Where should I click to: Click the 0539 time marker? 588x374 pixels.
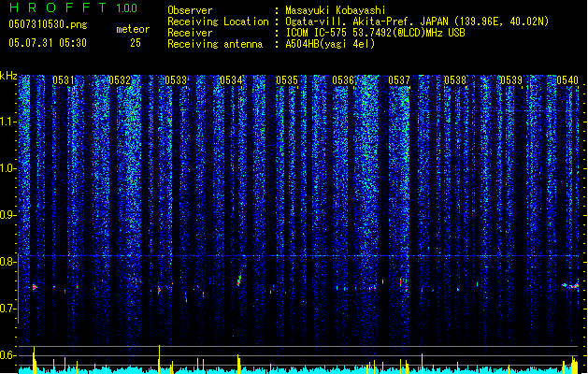point(511,79)
